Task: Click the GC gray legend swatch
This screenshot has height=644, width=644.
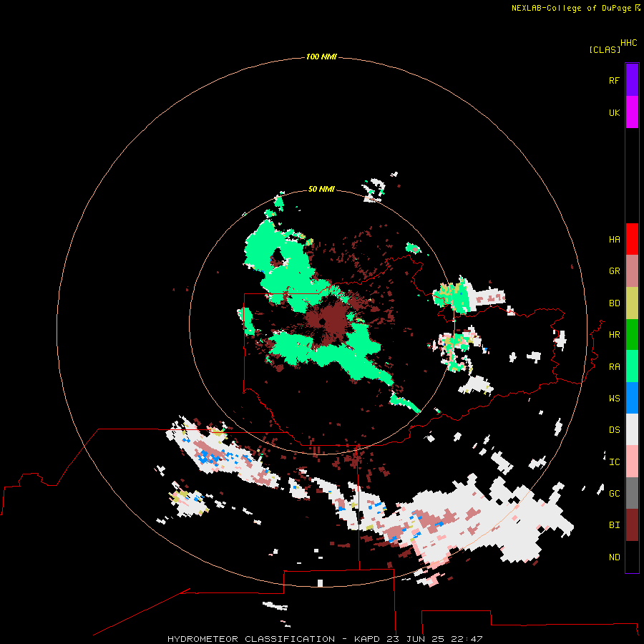Action: click(632, 493)
